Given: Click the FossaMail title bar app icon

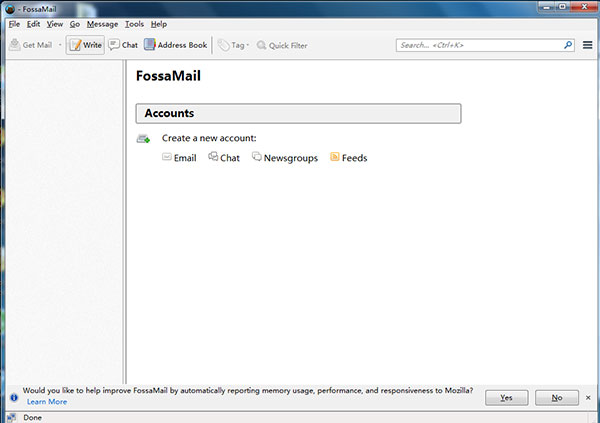Looking at the screenshot, I should [10, 8].
